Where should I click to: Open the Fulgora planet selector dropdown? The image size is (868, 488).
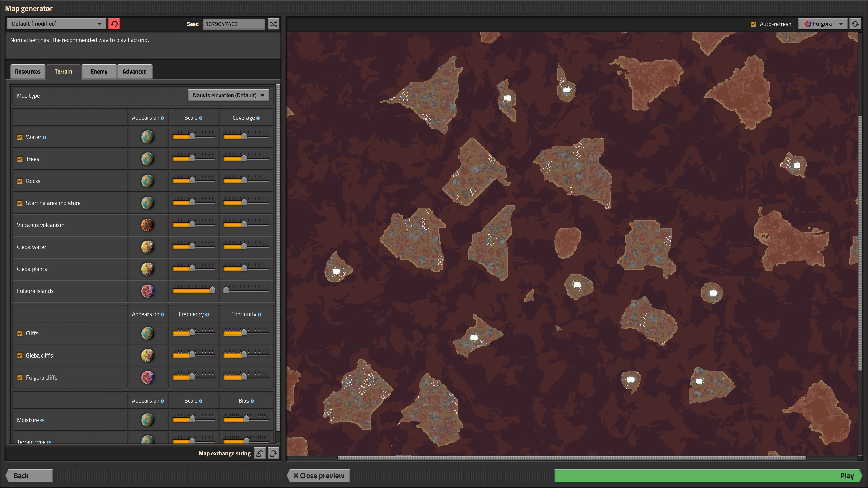(x=823, y=24)
